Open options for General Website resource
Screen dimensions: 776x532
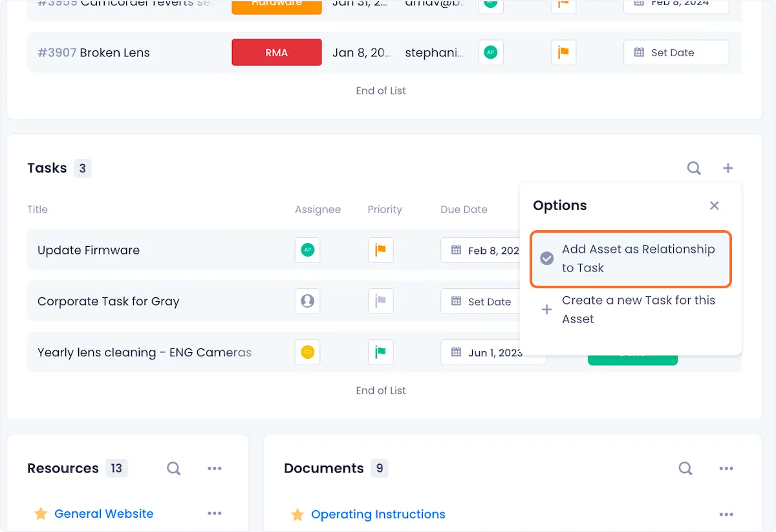tap(215, 514)
